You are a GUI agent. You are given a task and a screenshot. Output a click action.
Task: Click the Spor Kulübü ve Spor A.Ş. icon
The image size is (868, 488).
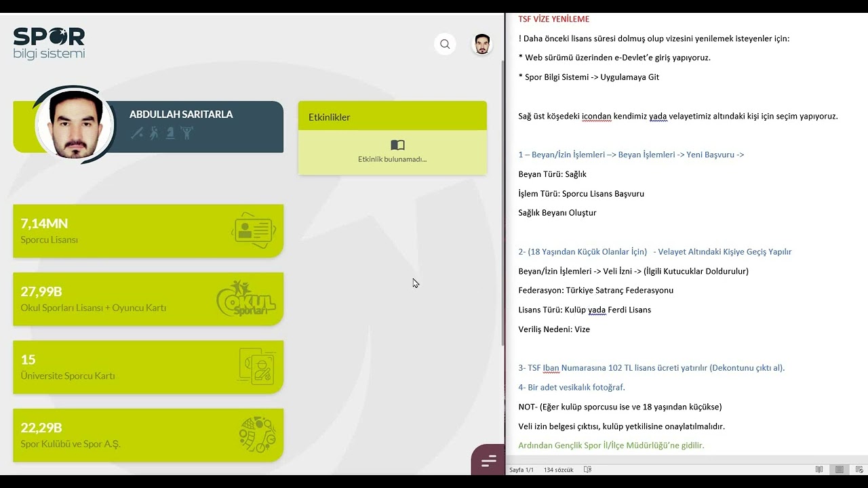[x=257, y=434]
